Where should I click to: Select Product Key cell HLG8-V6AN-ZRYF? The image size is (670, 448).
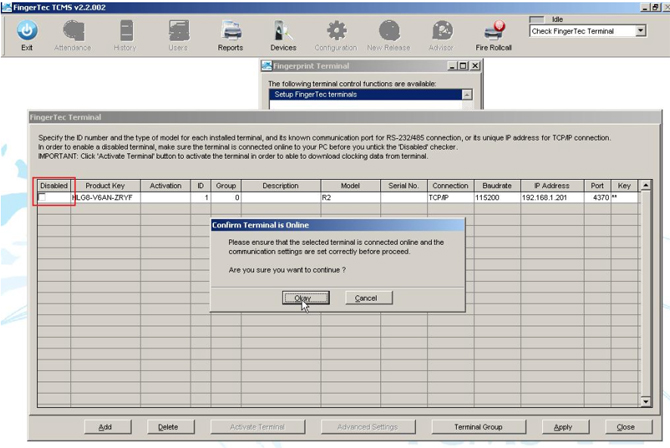point(106,197)
